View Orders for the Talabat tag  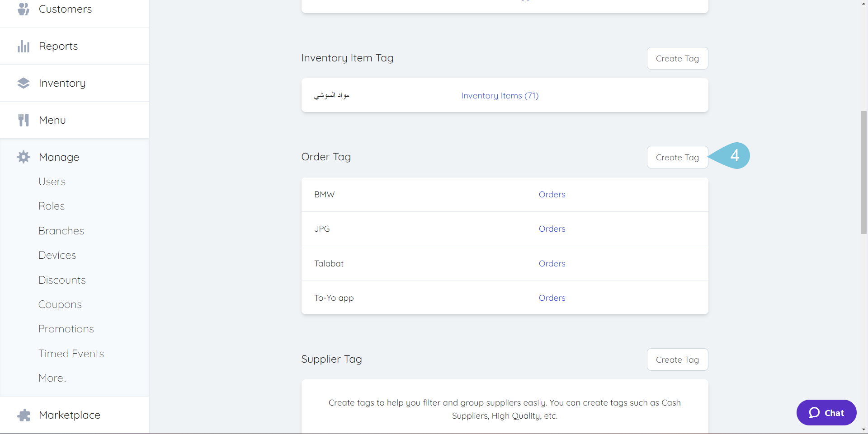tap(552, 263)
